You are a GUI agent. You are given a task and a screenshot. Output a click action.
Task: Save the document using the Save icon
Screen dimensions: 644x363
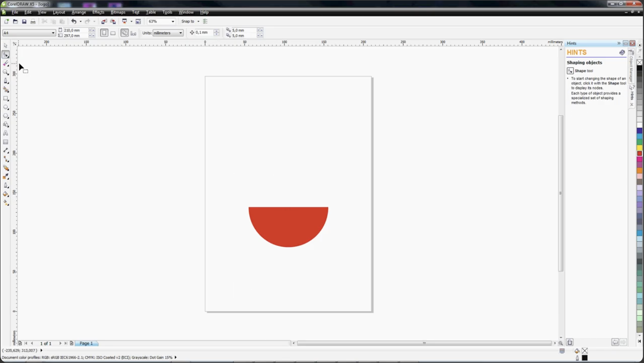(24, 21)
